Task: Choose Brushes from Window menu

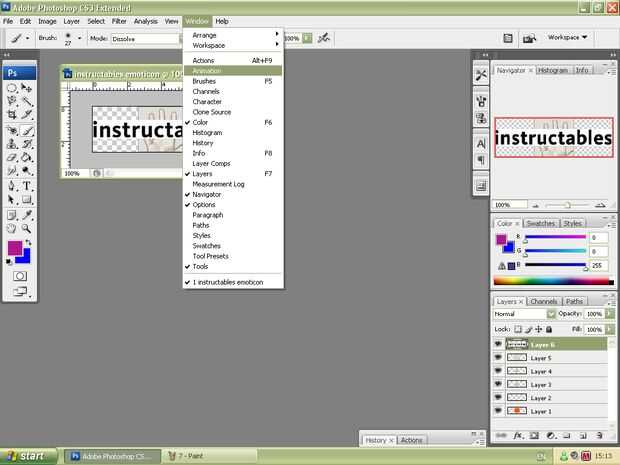Action: 233,81
